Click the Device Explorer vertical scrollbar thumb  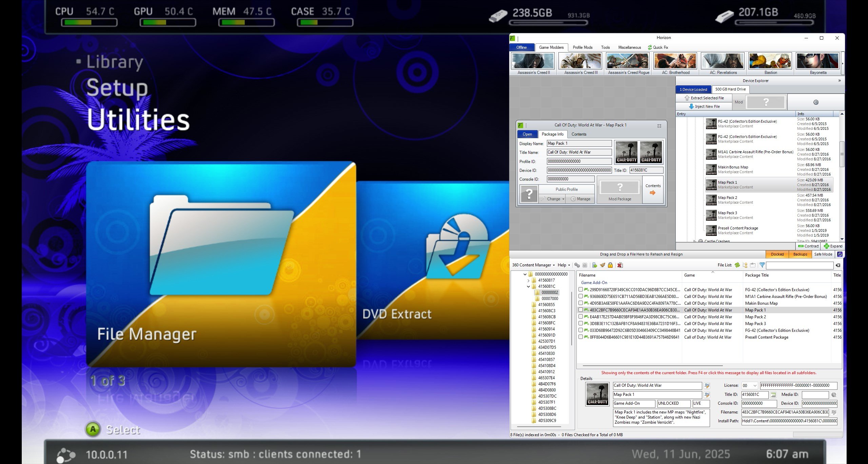[x=842, y=154]
